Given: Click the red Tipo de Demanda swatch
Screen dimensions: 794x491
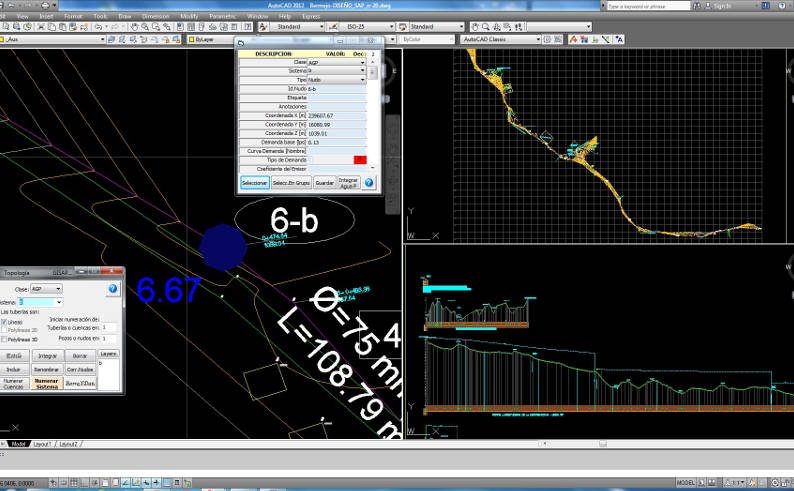Looking at the screenshot, I should point(359,160).
